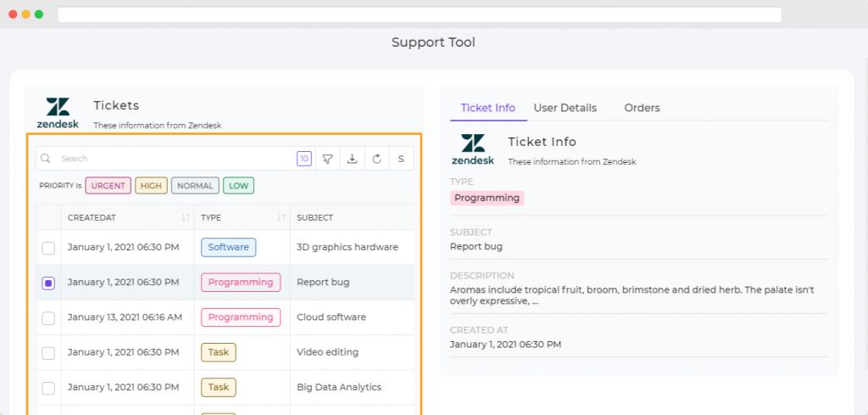The height and width of the screenshot is (415, 868).
Task: Switch to the User Details tab
Action: click(x=565, y=108)
